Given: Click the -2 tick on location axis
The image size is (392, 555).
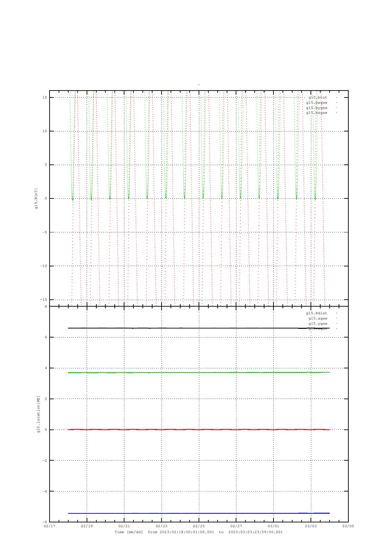Looking at the screenshot, I should pos(45,461).
